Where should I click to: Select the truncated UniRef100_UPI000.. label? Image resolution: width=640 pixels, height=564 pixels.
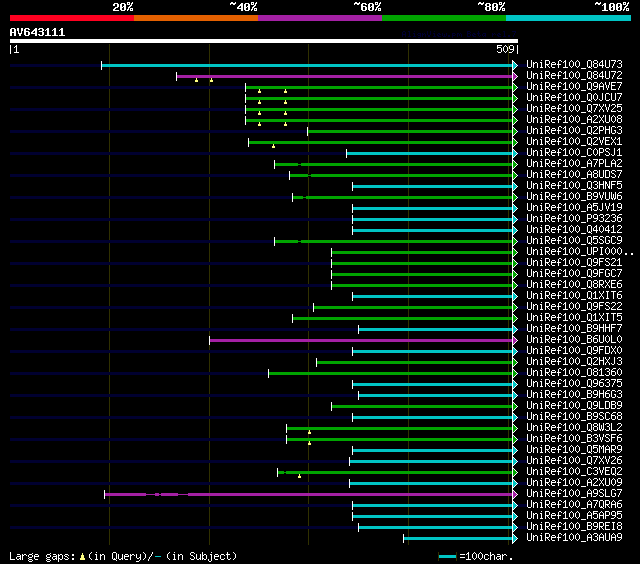(580, 252)
